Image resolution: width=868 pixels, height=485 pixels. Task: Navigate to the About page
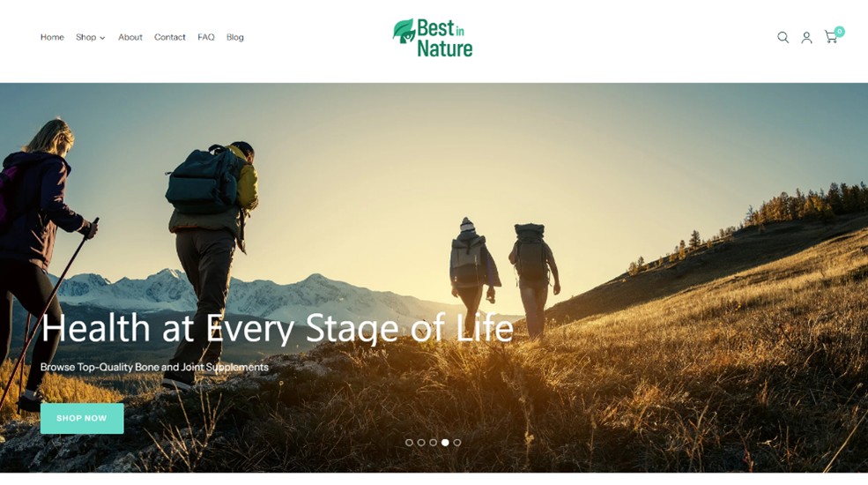130,37
